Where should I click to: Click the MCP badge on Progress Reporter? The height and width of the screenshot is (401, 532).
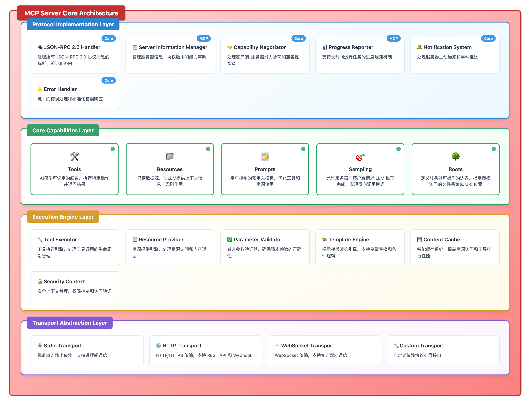(393, 39)
